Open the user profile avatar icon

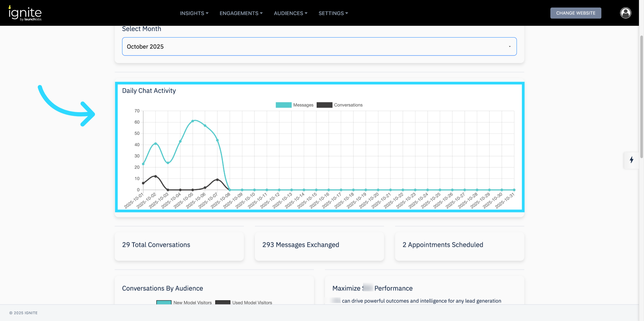(625, 13)
